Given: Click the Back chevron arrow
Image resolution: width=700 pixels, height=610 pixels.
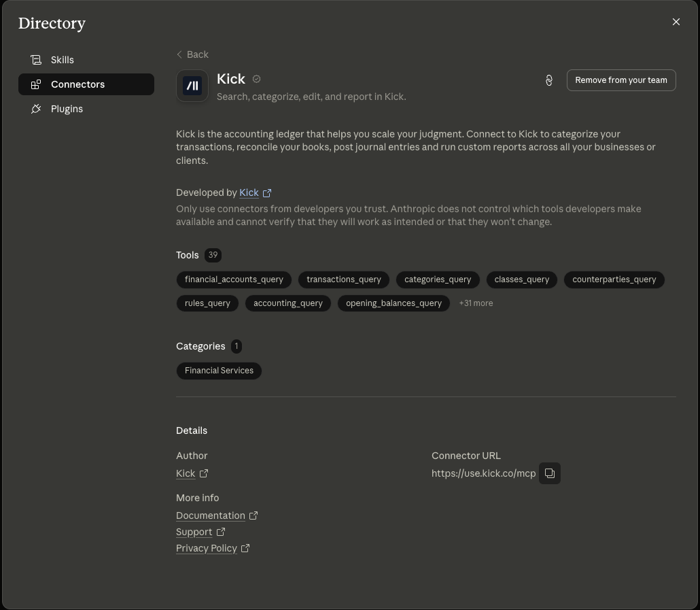Looking at the screenshot, I should [x=179, y=54].
